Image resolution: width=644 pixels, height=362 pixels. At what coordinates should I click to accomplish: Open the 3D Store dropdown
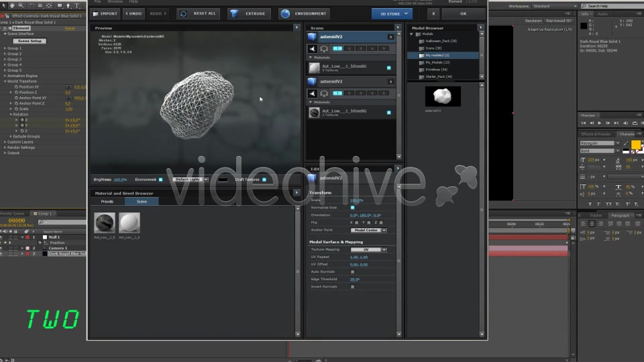point(392,13)
